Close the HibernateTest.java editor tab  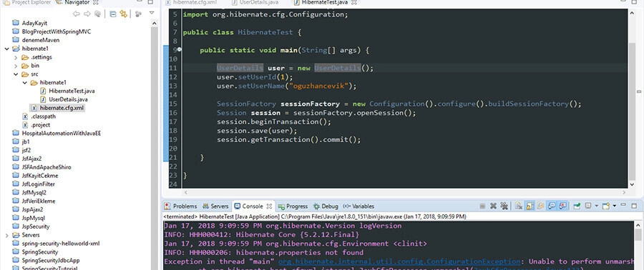354,2
